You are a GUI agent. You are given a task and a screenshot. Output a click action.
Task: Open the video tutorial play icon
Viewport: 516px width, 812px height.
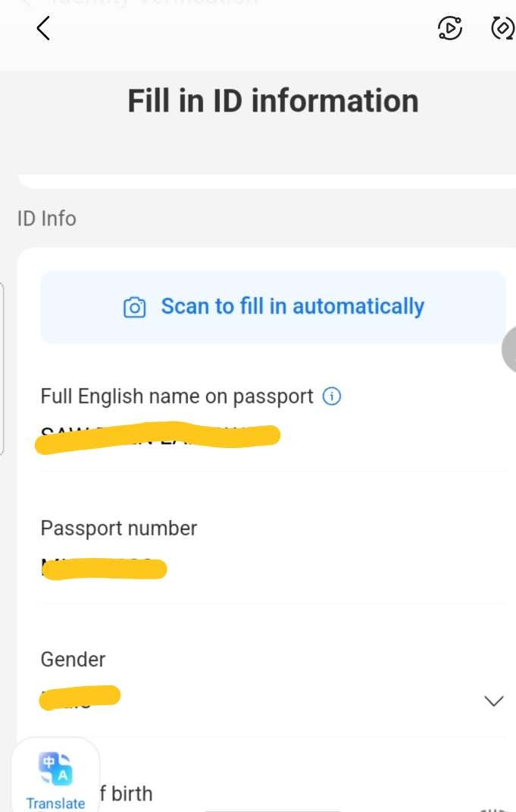[x=450, y=29]
